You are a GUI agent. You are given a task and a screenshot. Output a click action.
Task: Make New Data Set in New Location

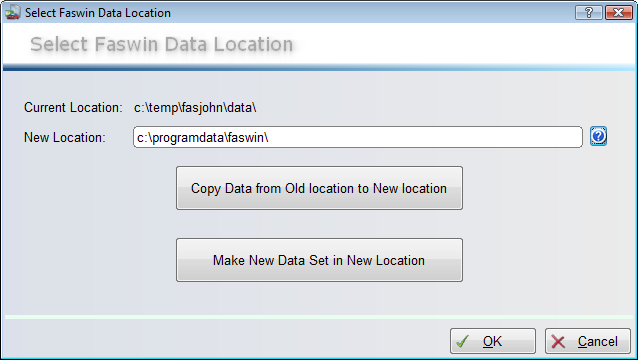319,260
